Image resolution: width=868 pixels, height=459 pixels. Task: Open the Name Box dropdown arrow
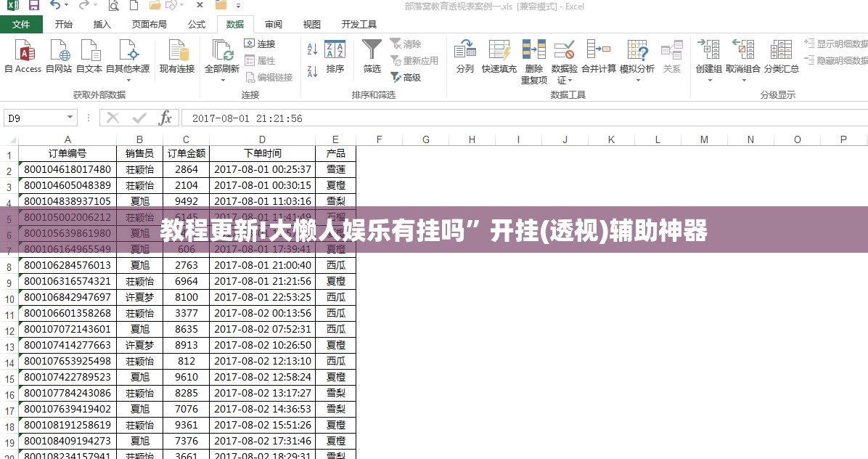(x=70, y=118)
